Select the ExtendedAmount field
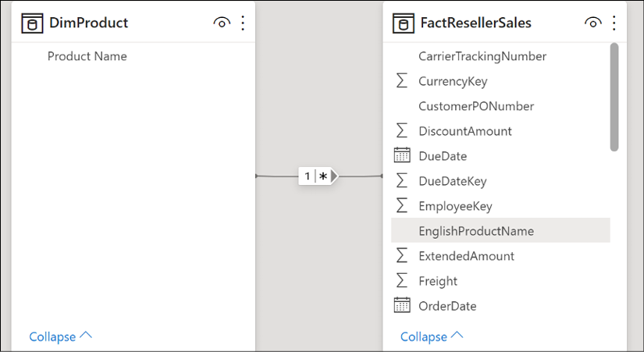This screenshot has width=644, height=352. pyautogui.click(x=500, y=255)
